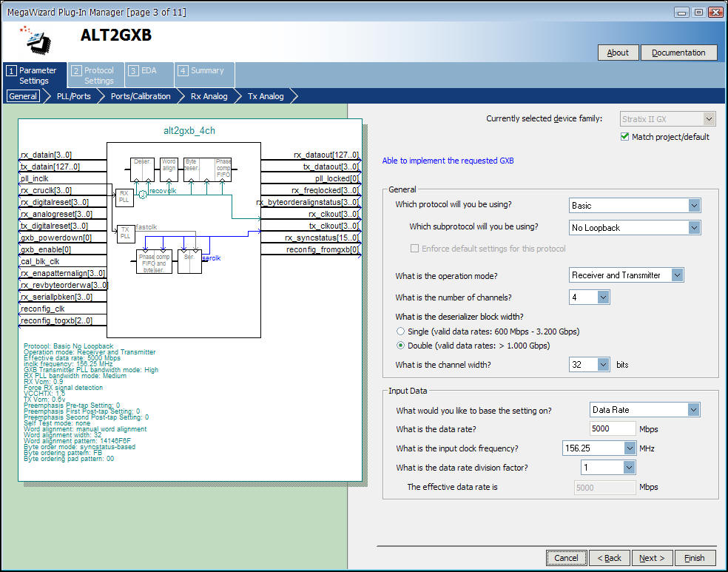Viewport: 728px width, 572px height.
Task: Click the Next button
Action: (x=652, y=558)
